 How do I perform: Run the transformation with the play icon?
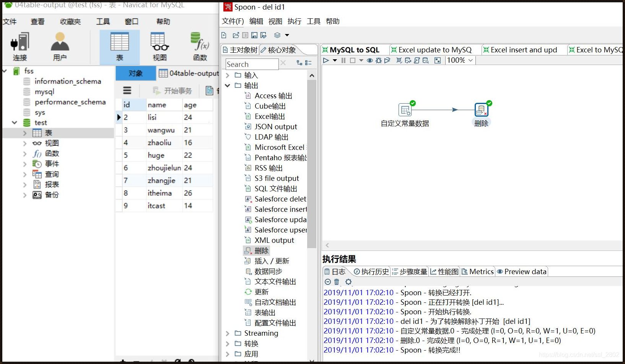[x=326, y=60]
